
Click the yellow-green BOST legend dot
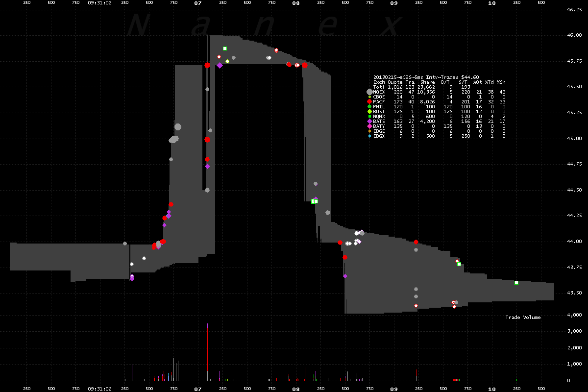tap(369, 111)
